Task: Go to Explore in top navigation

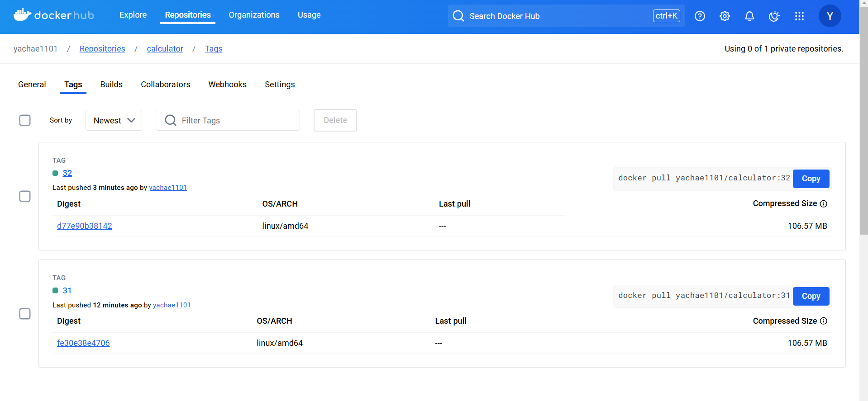Action: click(x=133, y=15)
